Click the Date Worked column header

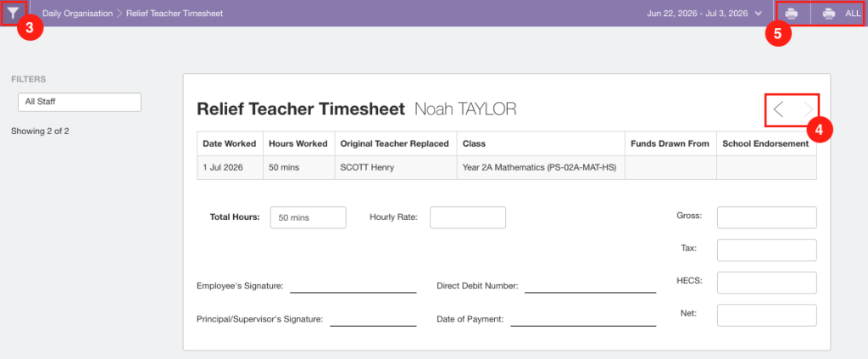pos(230,143)
